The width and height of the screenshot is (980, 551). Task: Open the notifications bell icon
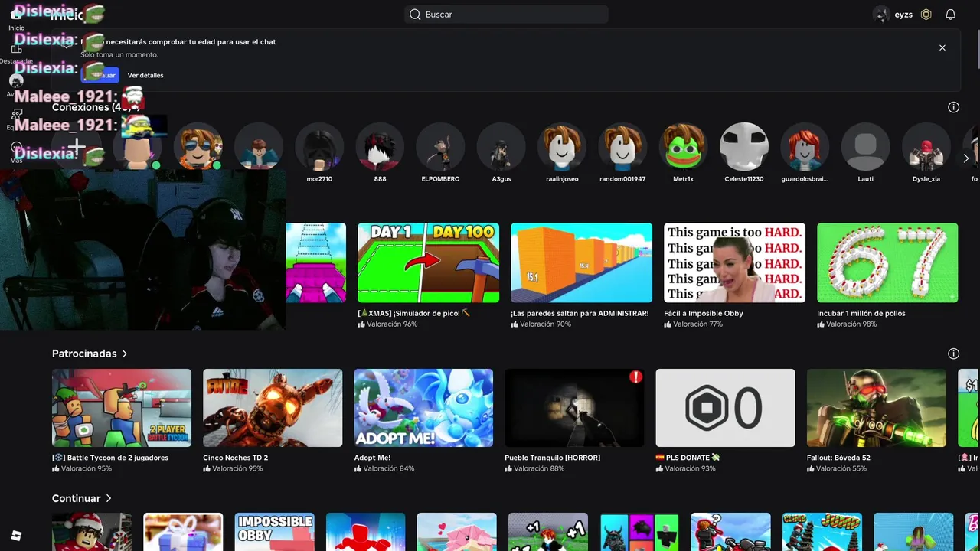(x=950, y=15)
